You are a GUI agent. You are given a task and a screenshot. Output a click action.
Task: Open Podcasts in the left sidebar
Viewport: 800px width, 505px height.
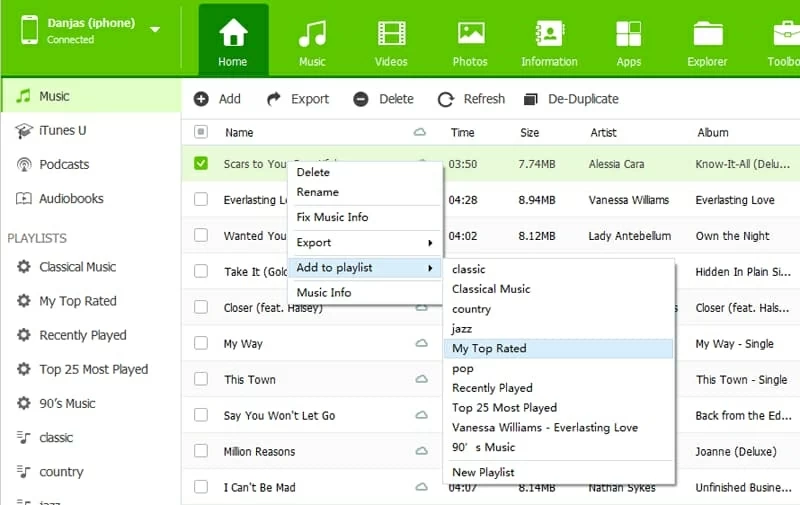pyautogui.click(x=64, y=164)
